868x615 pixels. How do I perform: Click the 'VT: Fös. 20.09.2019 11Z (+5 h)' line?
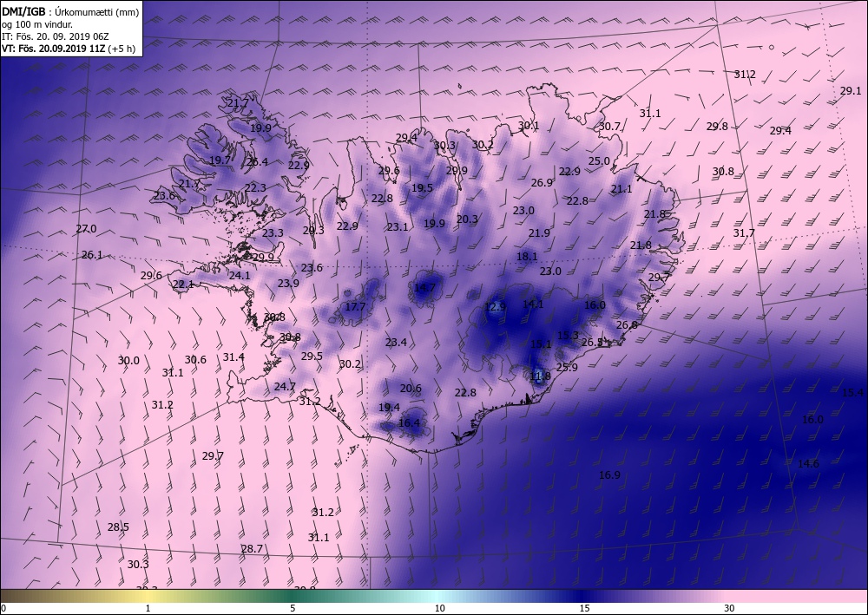point(69,49)
